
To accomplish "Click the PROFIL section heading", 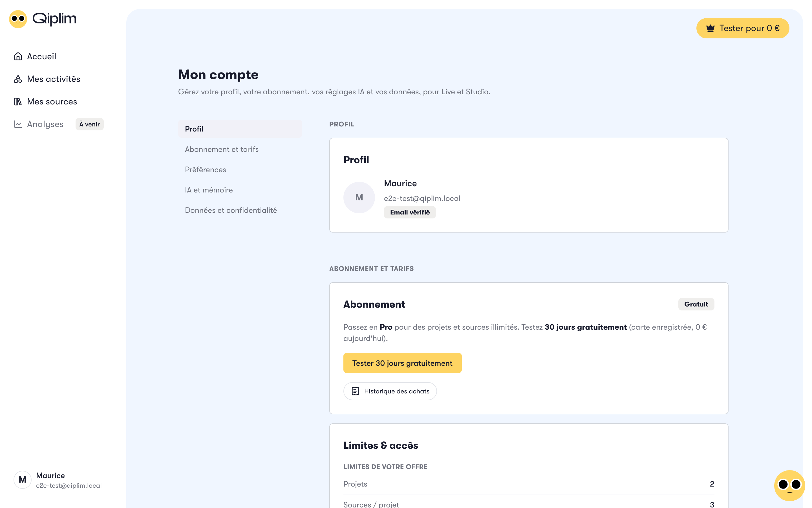I will click(342, 124).
